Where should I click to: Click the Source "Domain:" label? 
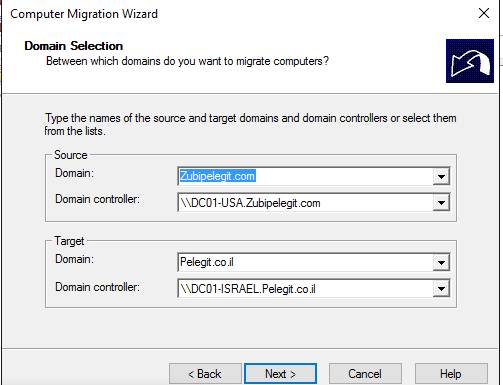click(75, 173)
